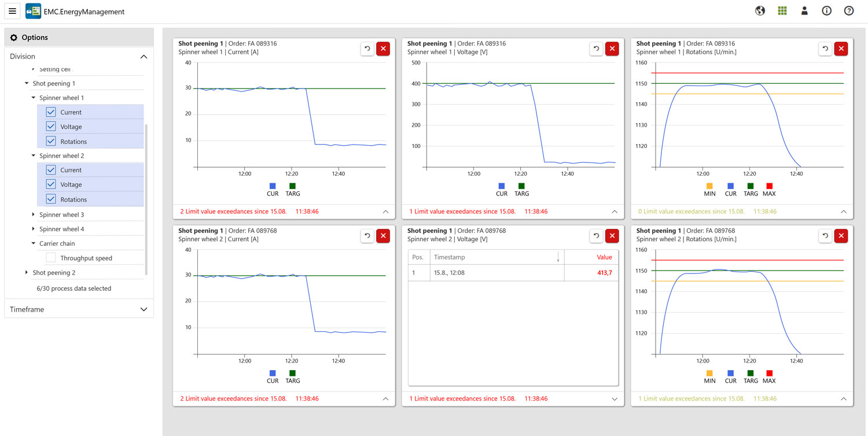Click the red MAX legend swatch in Spinner wheel 1 Rotations
Screen dimensions: 868x436
769,186
